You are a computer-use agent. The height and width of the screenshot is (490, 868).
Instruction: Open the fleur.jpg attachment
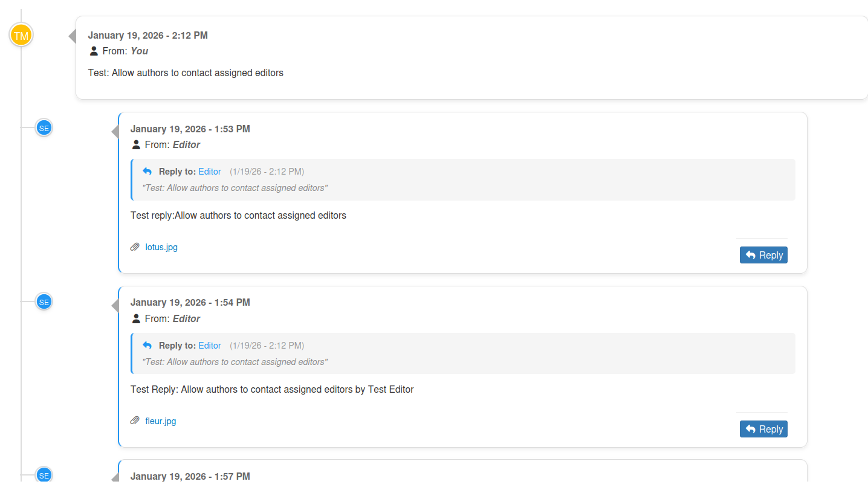click(161, 421)
